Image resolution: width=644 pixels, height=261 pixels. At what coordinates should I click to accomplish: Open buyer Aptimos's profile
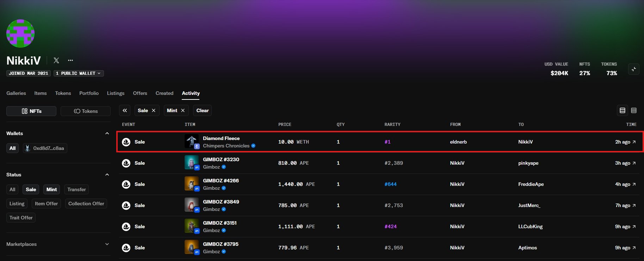[x=527, y=248]
